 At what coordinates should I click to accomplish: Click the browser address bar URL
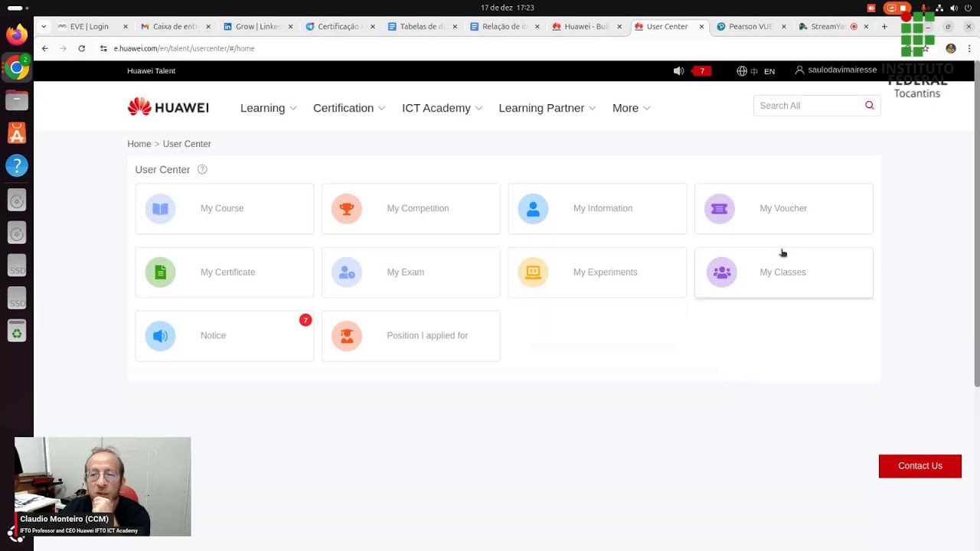click(x=184, y=48)
